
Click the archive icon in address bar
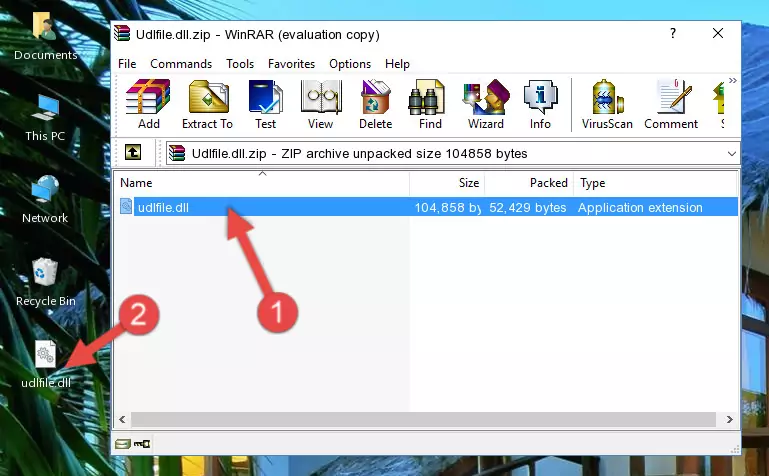click(177, 153)
